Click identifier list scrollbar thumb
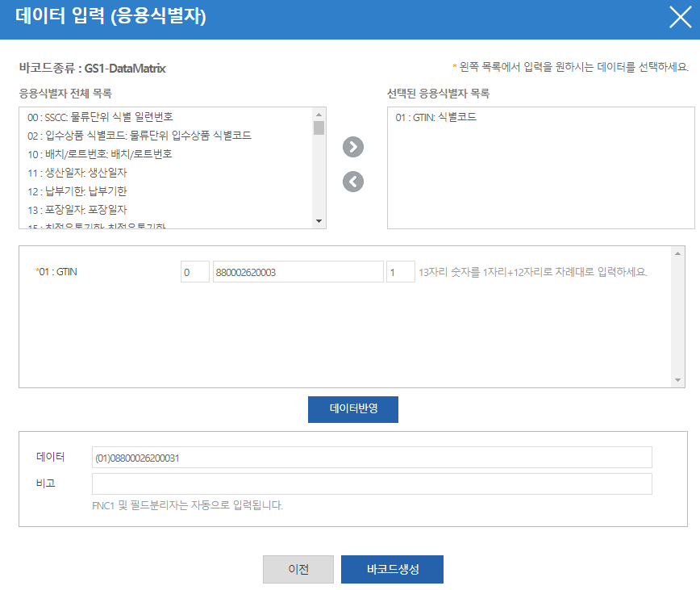 pyautogui.click(x=319, y=128)
